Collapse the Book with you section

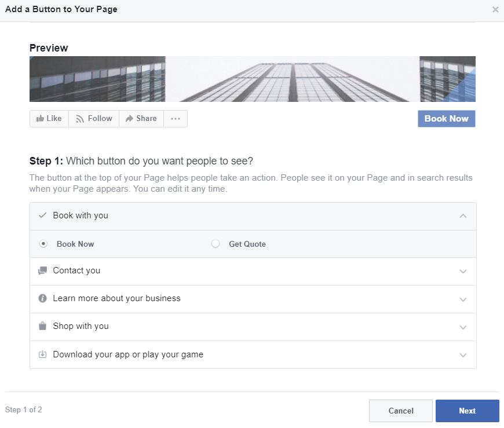463,216
